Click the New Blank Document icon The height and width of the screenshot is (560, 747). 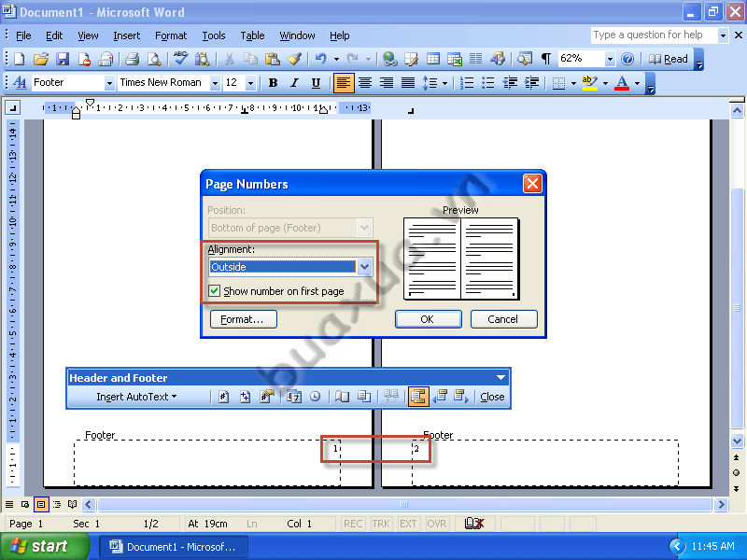(x=19, y=59)
